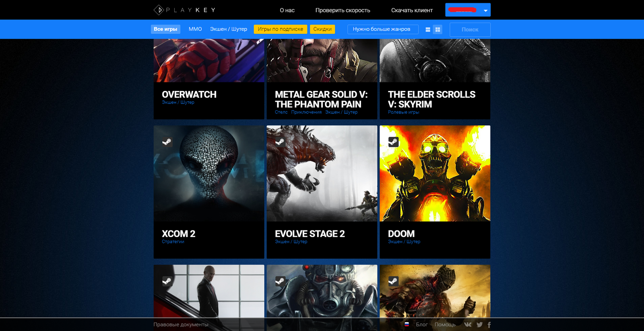The width and height of the screenshot is (644, 331).
Task: Open 'Проверить скорость' speed test
Action: tap(343, 10)
